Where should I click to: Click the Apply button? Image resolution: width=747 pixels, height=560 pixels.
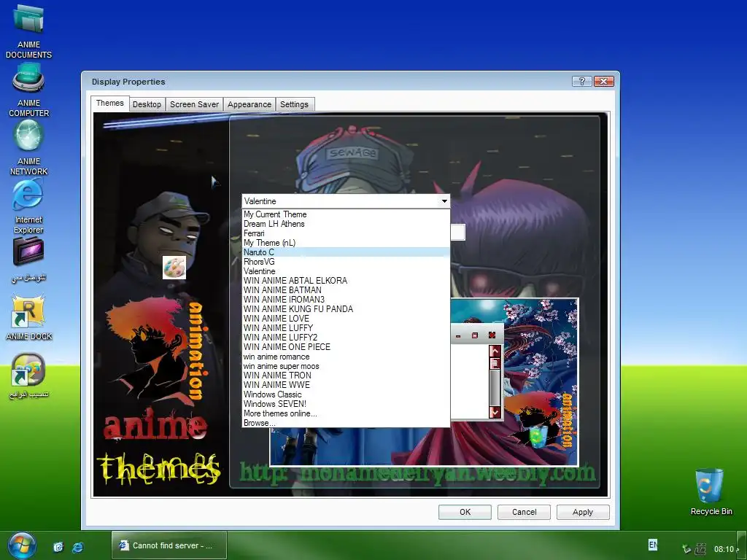point(583,512)
